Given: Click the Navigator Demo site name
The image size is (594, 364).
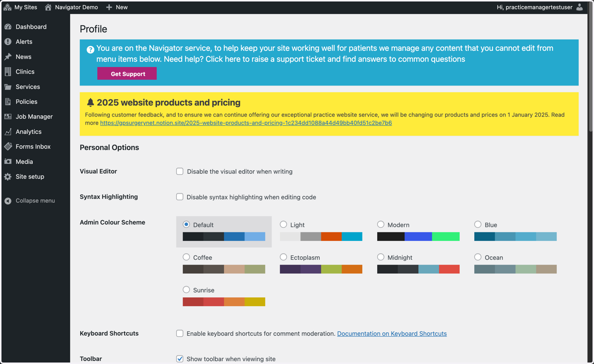Looking at the screenshot, I should point(77,7).
